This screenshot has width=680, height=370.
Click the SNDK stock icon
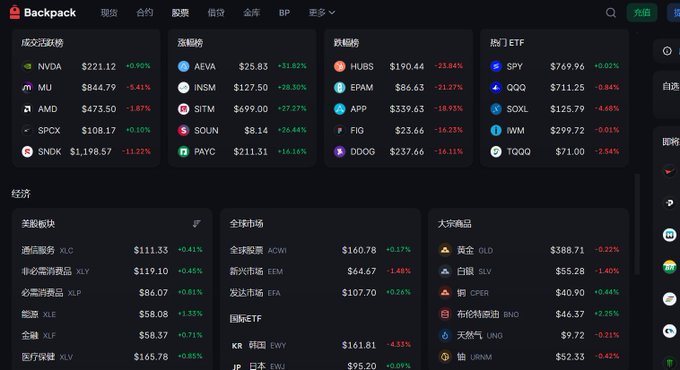pos(27,152)
